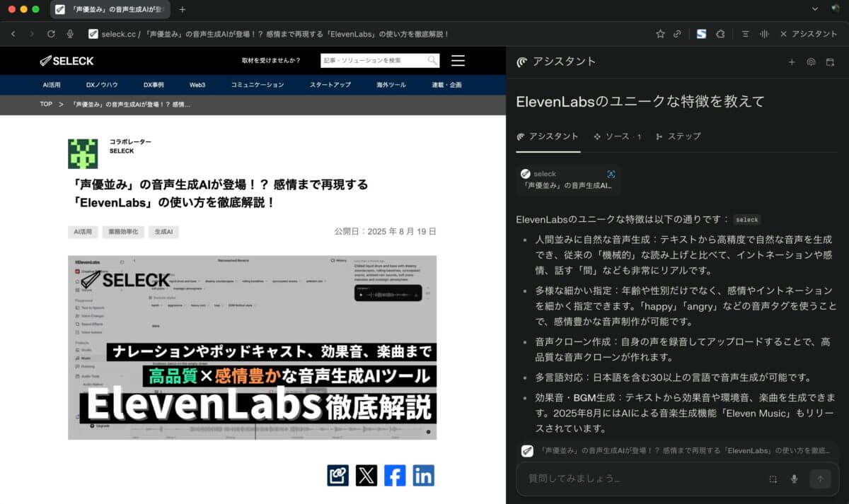849x504 pixels.
Task: Click the attached page context chip
Action: pos(676,451)
